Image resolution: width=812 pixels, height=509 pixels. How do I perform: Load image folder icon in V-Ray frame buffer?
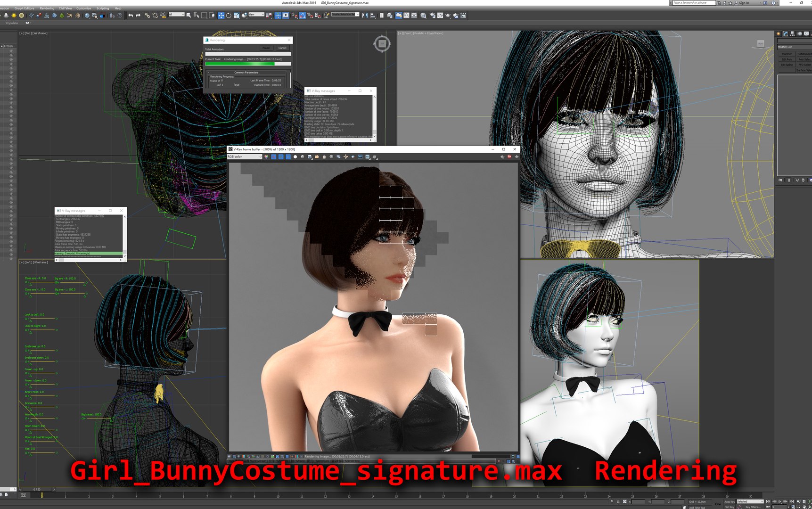click(317, 157)
